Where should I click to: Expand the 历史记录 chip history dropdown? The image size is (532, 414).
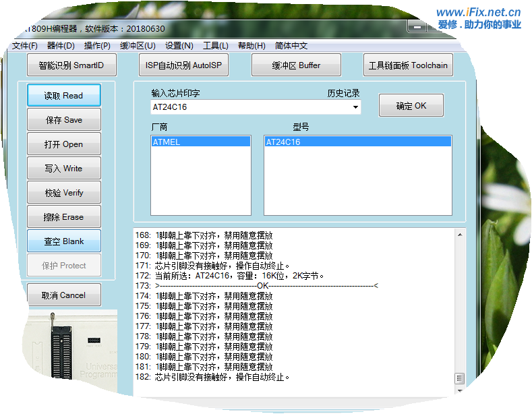click(x=356, y=107)
